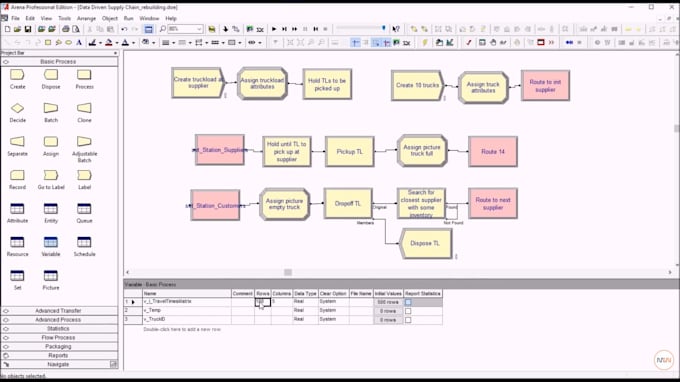Open the Picture data module spreadsheet
Viewport: 680px width, 382px height.
pos(51,276)
